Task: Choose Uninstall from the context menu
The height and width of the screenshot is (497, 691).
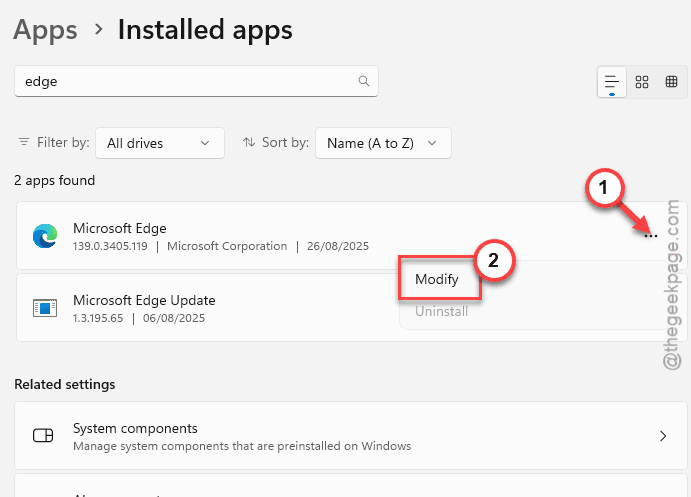Action: coord(441,312)
